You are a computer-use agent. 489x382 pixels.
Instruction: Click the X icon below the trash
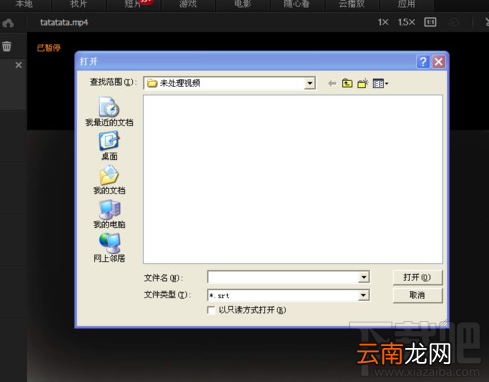19,65
